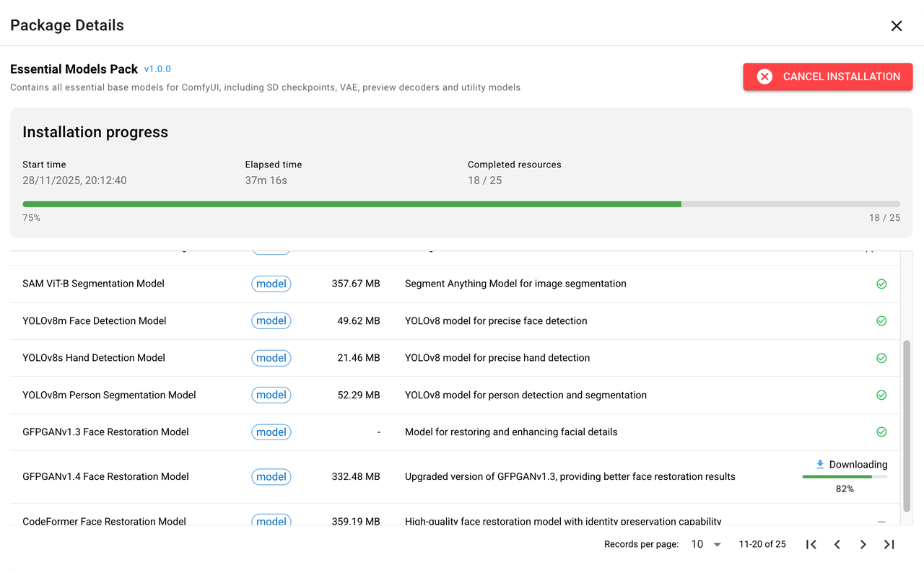Click the green check beside YOLOv8m Face Detection Model

[x=881, y=320]
